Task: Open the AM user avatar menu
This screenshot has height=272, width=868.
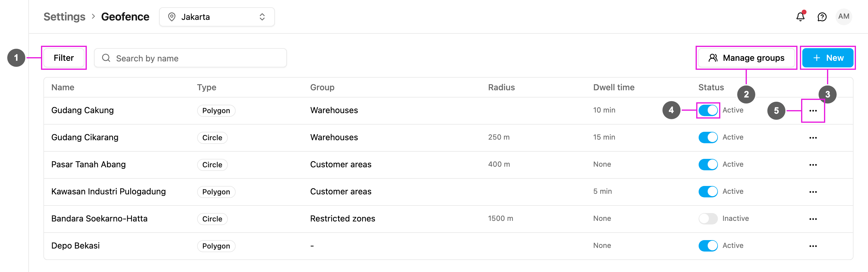Action: click(843, 17)
